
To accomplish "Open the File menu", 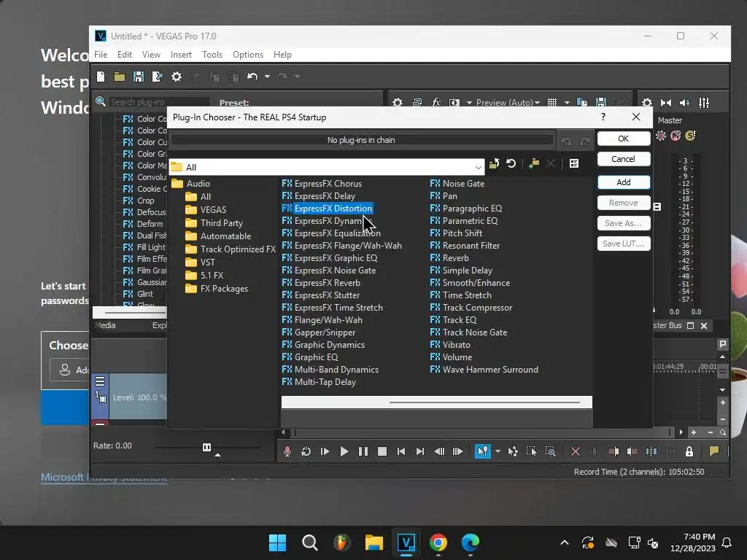I will pos(101,55).
